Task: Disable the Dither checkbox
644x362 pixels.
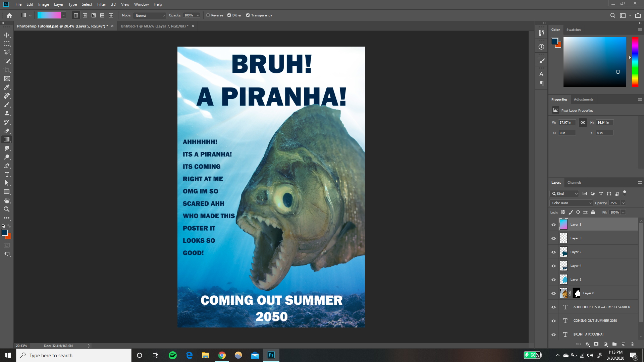Action: (x=229, y=15)
